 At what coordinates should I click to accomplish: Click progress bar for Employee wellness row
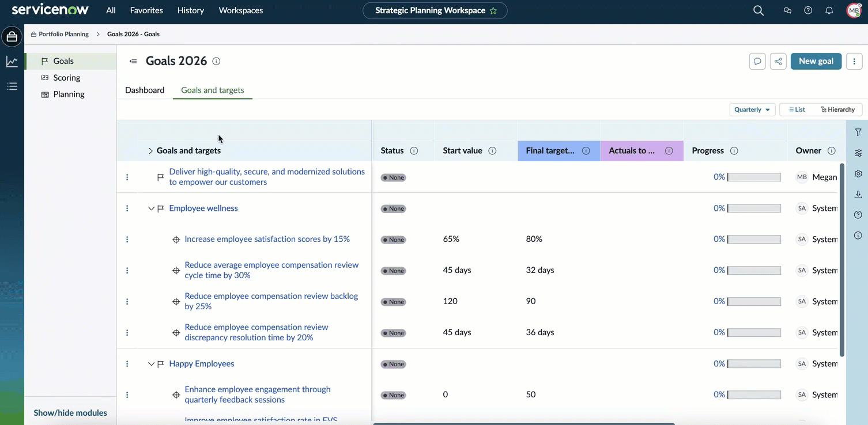coord(754,208)
